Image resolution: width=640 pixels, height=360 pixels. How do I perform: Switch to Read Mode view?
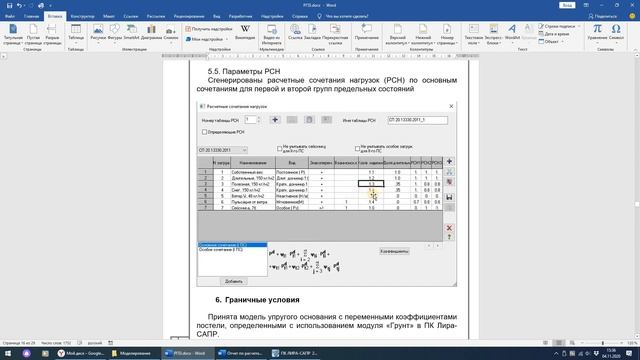point(545,343)
